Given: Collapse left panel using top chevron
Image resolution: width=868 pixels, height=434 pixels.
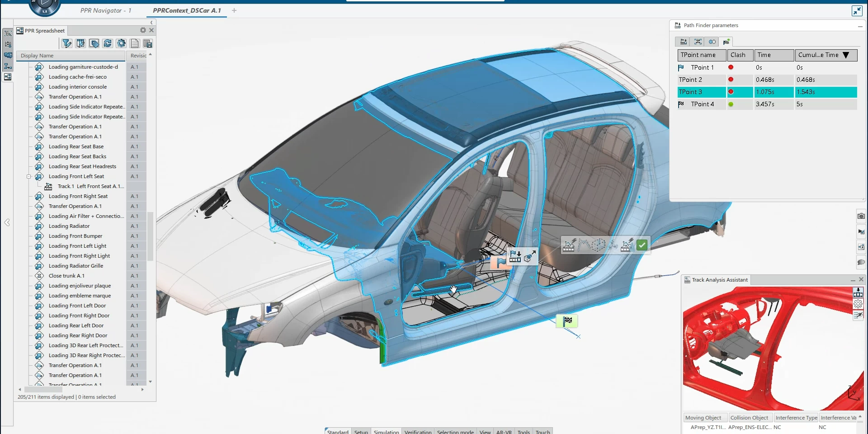Looking at the screenshot, I should [x=151, y=22].
